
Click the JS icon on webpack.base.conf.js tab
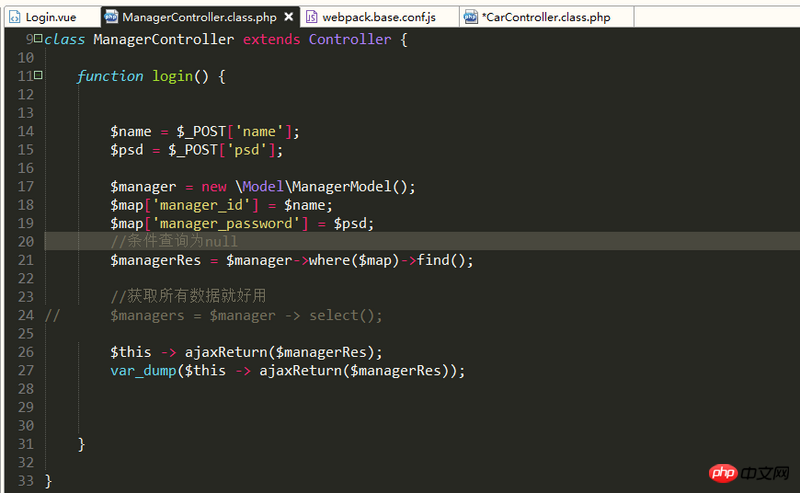pos(311,17)
